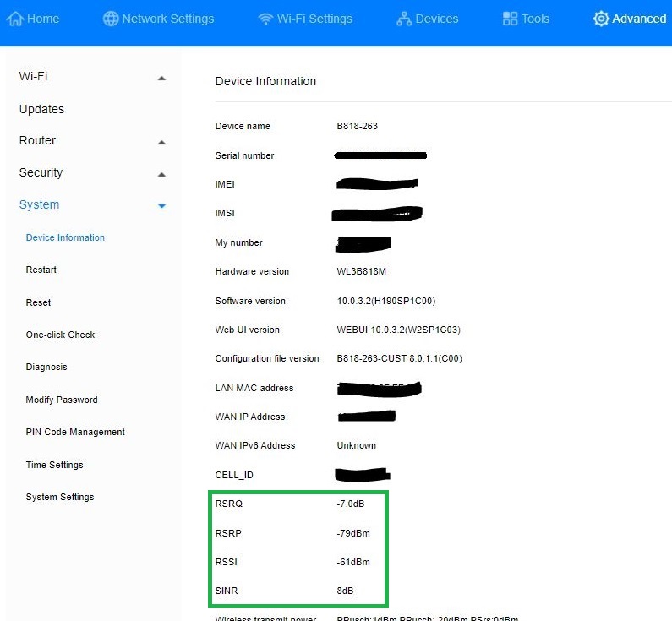Click the Configuration file version label

click(x=267, y=358)
